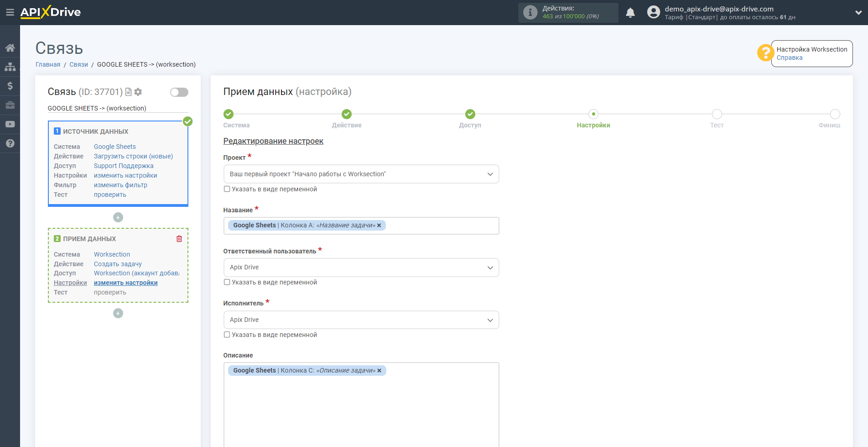
Task: Open the connections sitemap sidebar icon
Action: click(x=10, y=67)
